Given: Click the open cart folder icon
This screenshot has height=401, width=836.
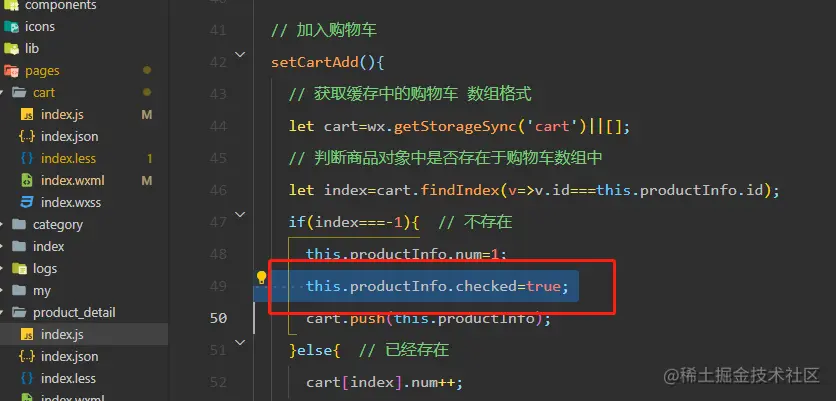Looking at the screenshot, I should (19, 93).
